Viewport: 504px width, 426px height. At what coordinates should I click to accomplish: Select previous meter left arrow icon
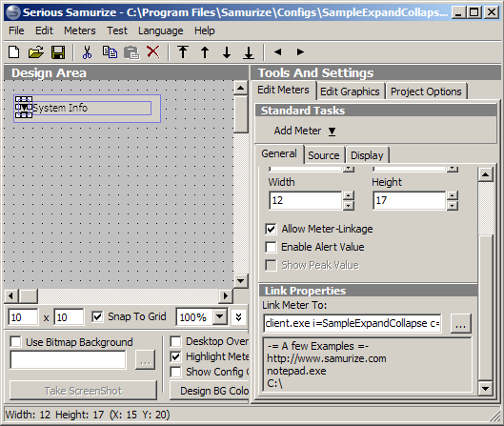(x=278, y=51)
